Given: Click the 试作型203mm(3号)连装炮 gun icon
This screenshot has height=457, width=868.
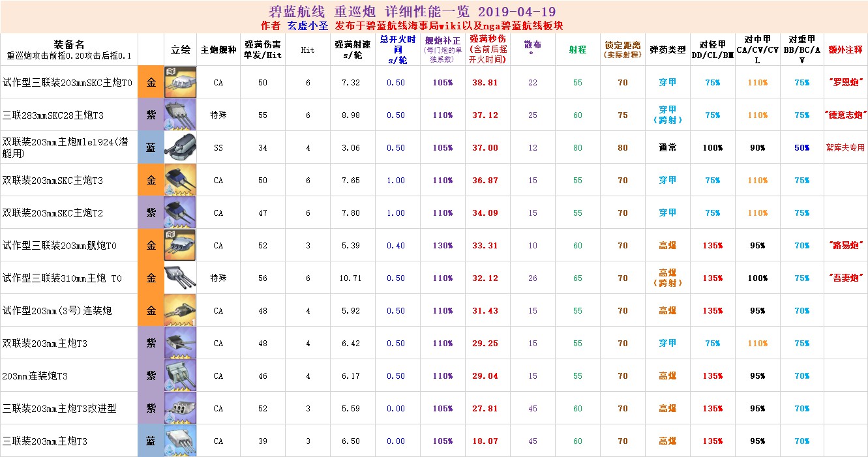Looking at the screenshot, I should coord(180,310).
